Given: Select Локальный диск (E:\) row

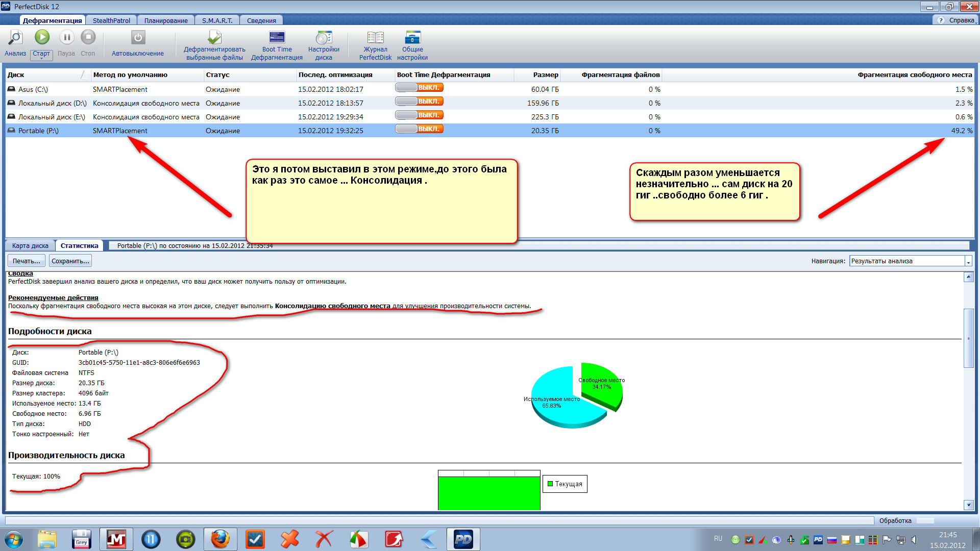Looking at the screenshot, I should (489, 117).
